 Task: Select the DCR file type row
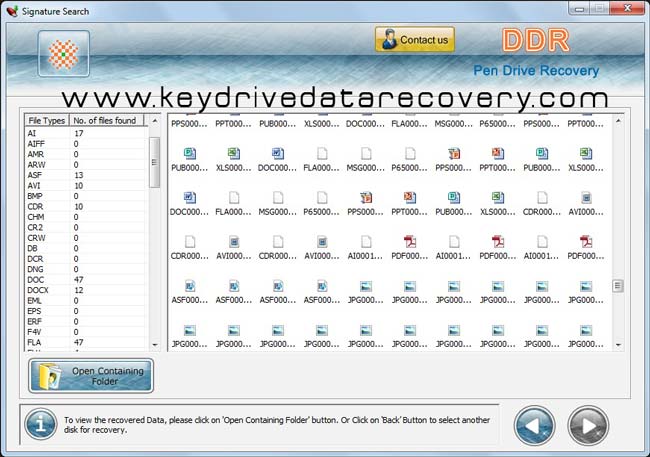[86, 259]
